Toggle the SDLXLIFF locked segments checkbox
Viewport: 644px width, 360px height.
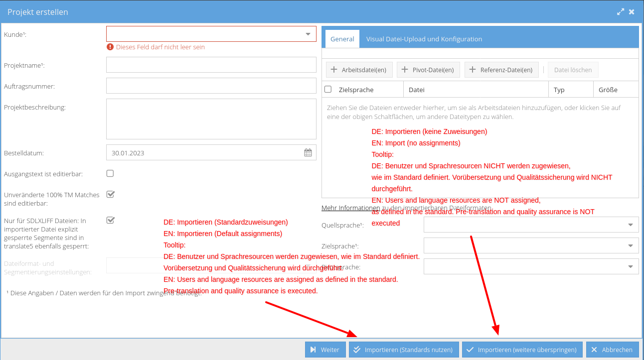click(111, 220)
